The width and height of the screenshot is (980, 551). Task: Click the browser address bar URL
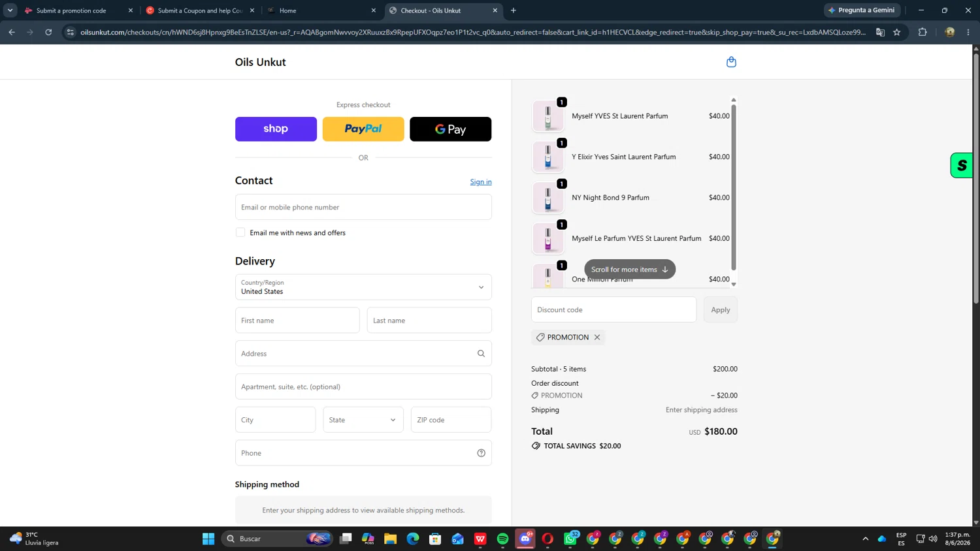click(473, 32)
